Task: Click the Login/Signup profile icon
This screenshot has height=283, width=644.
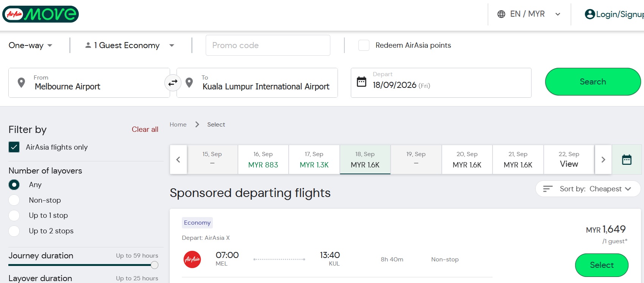Action: (589, 14)
